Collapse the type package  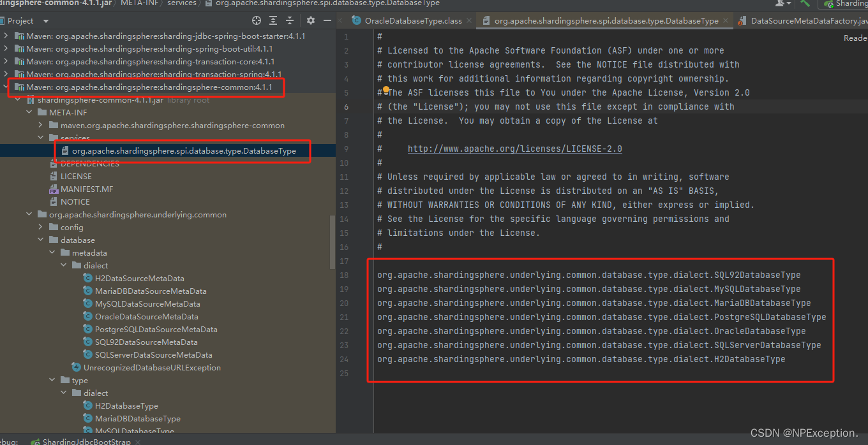click(x=52, y=380)
